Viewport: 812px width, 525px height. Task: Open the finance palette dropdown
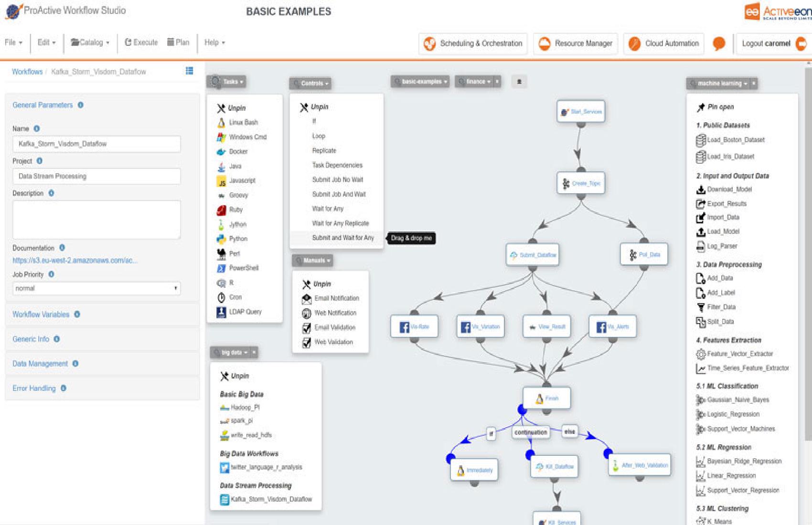(x=474, y=82)
